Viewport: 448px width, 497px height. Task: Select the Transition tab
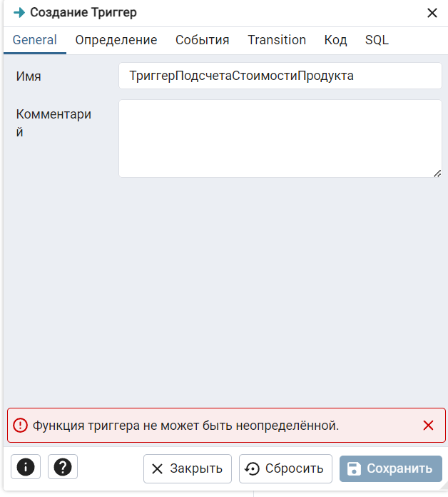(x=277, y=40)
